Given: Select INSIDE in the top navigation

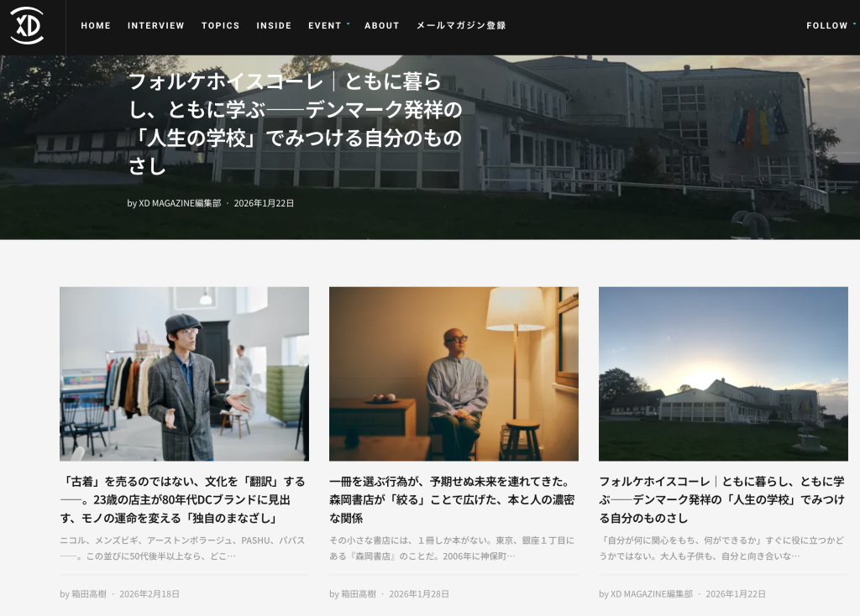Looking at the screenshot, I should coord(274,26).
